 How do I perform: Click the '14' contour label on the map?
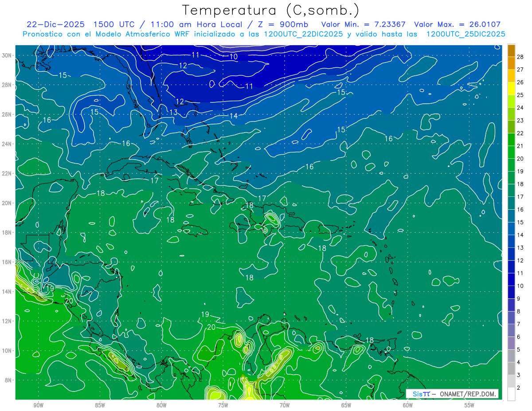pyautogui.click(x=234, y=116)
